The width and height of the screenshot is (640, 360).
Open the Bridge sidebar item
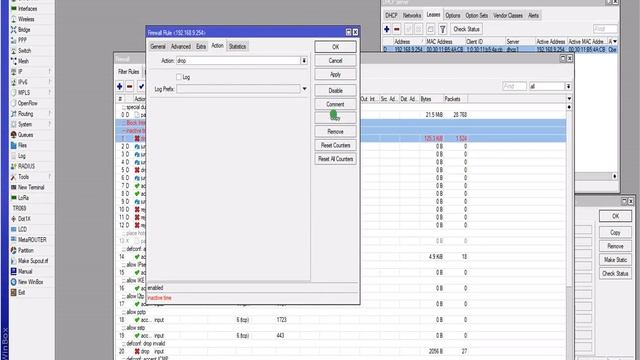(x=24, y=30)
